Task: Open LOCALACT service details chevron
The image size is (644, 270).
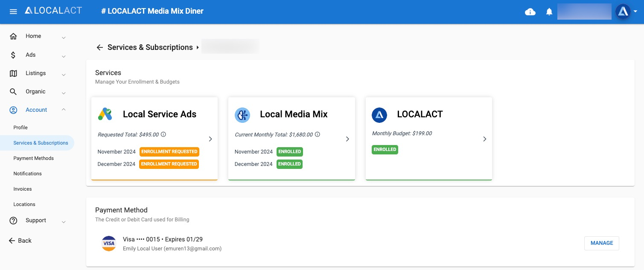Action: pyautogui.click(x=484, y=139)
